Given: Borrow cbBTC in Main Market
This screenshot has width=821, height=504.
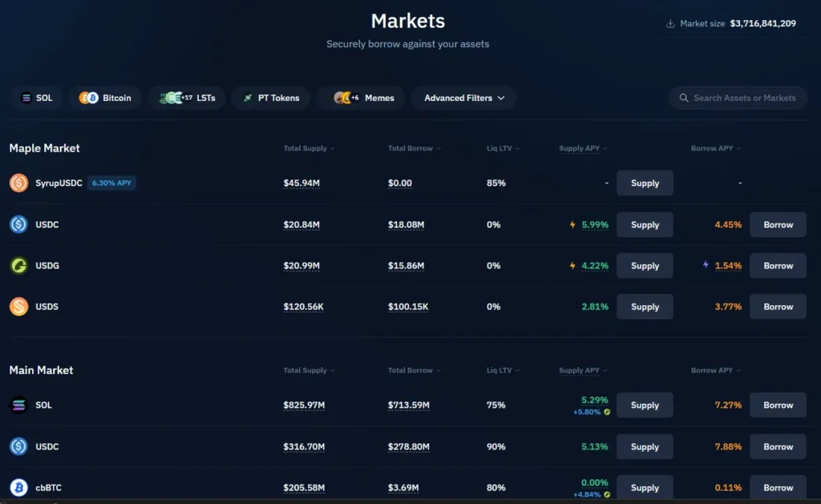Looking at the screenshot, I should coord(778,488).
